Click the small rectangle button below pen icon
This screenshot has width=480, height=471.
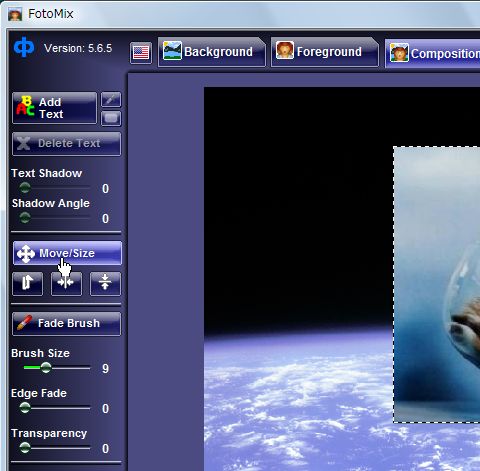(x=111, y=118)
